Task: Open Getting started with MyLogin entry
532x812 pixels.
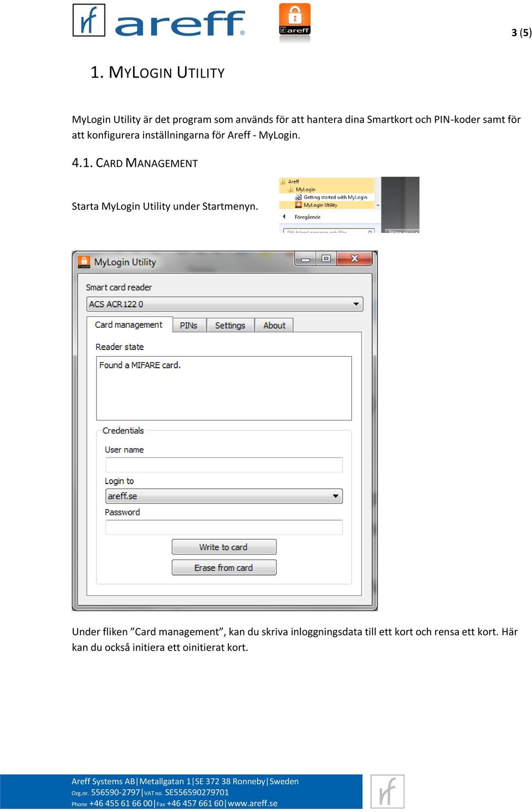Action: pyautogui.click(x=335, y=197)
